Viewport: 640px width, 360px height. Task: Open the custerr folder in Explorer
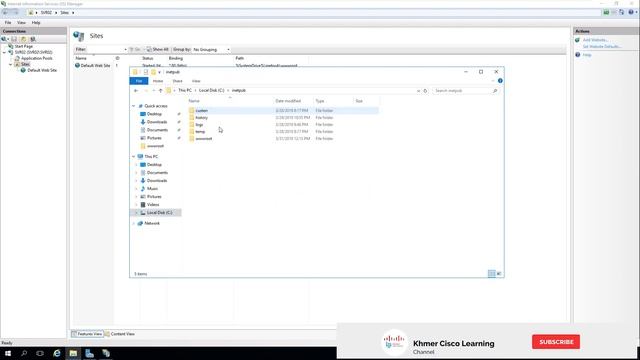click(202, 111)
